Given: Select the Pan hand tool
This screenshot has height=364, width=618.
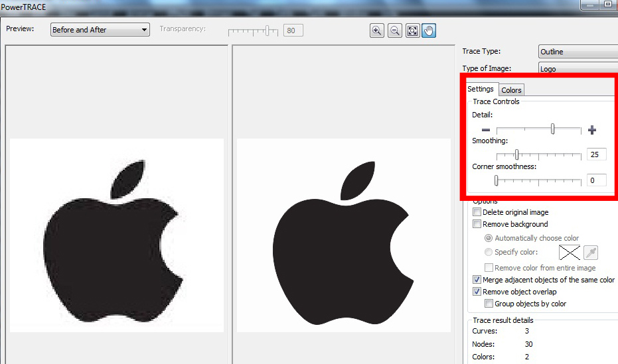Looking at the screenshot, I should [x=429, y=30].
